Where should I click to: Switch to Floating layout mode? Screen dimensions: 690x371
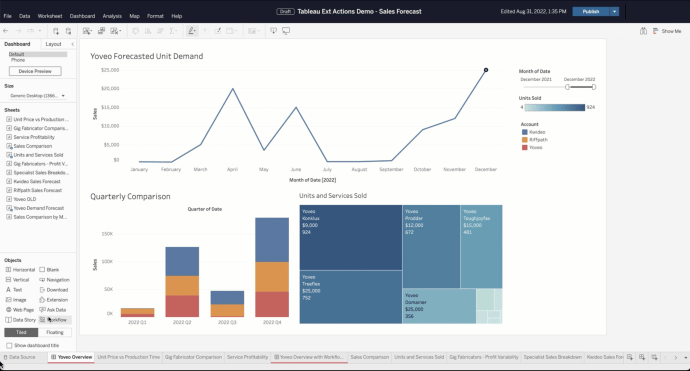click(x=55, y=332)
